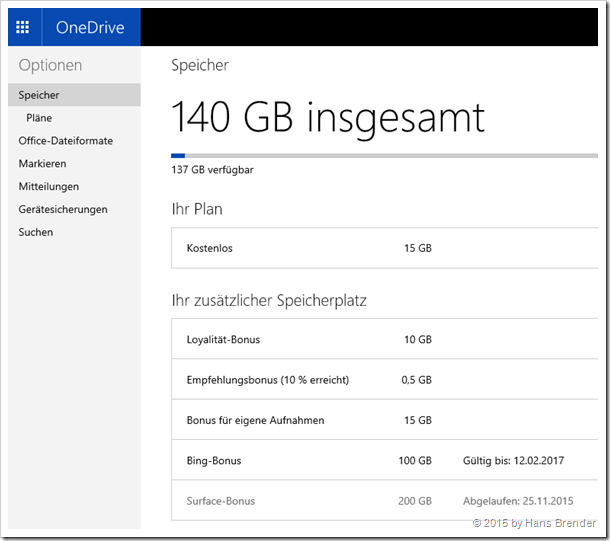Go to Office-Dateiformate settings
This screenshot has height=541, width=610.
66,141
